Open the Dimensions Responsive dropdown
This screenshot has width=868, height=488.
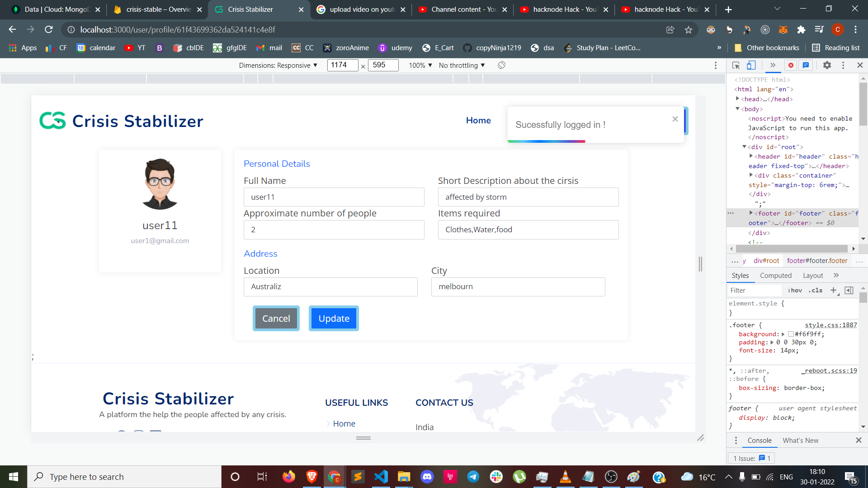click(x=278, y=66)
